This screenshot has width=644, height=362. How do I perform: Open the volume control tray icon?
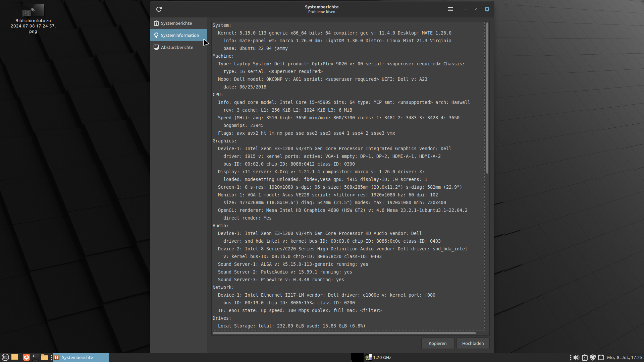[x=576, y=357]
